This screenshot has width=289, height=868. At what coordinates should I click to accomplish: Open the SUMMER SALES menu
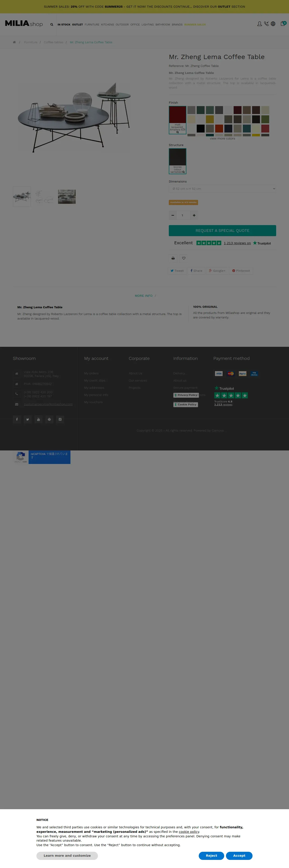(x=195, y=25)
